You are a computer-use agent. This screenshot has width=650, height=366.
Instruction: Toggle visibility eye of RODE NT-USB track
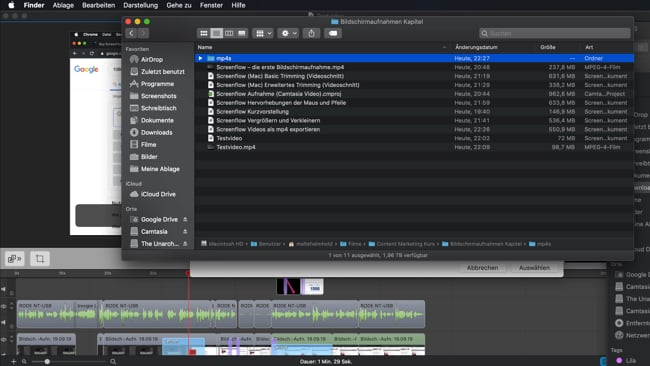click(x=4, y=306)
